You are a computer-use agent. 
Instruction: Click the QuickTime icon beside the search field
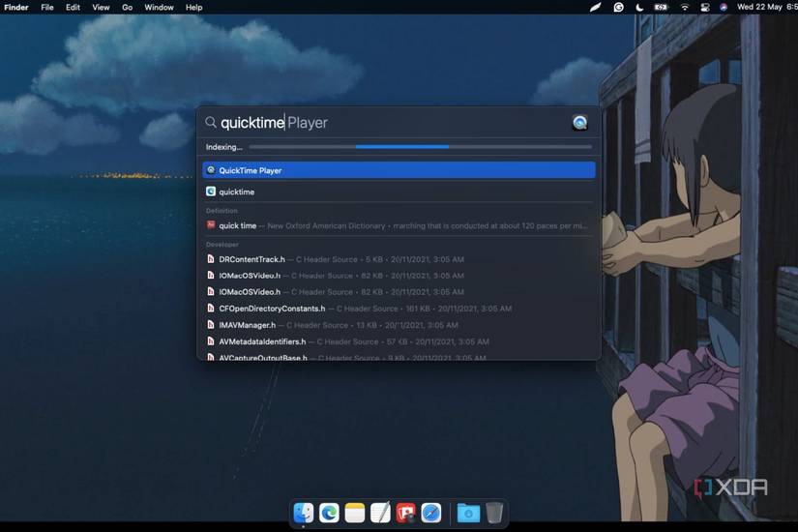(579, 123)
